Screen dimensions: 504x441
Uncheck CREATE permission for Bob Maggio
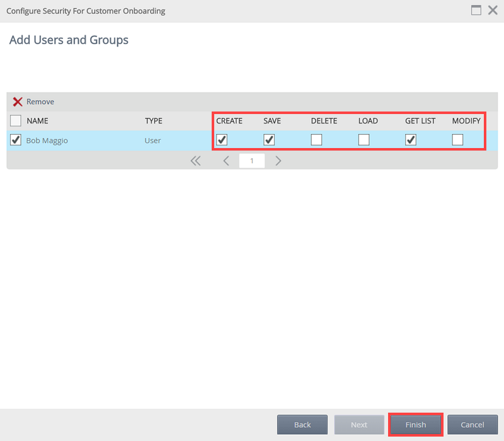tap(222, 140)
